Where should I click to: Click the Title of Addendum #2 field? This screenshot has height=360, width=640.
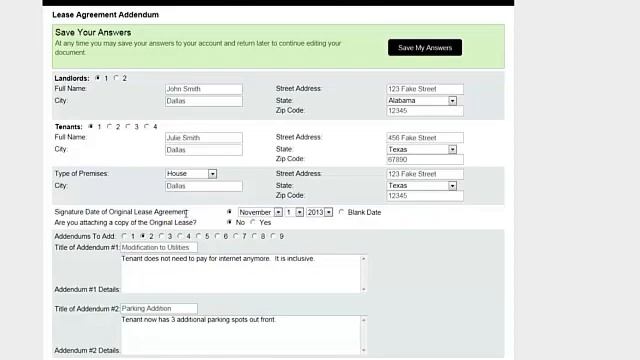(x=159, y=309)
